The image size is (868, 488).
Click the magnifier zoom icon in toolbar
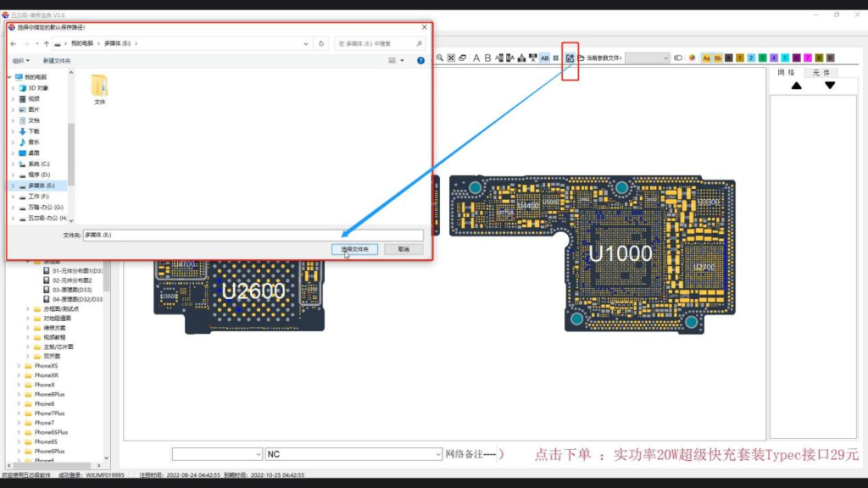(440, 58)
